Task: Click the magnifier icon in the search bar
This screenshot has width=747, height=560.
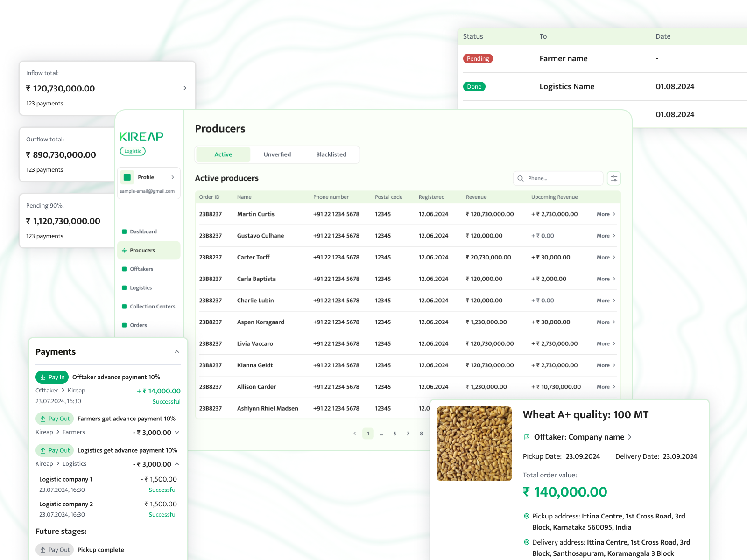Action: [x=521, y=178]
